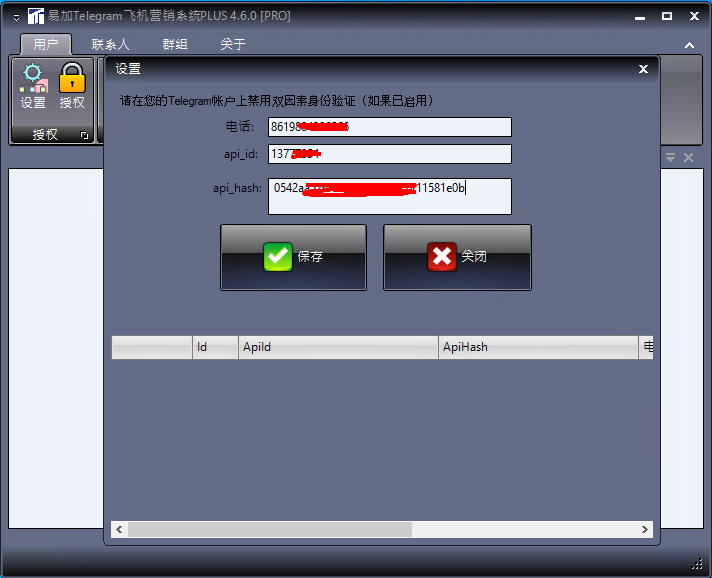Click the 关闭 close button
712x578 pixels.
click(x=457, y=257)
